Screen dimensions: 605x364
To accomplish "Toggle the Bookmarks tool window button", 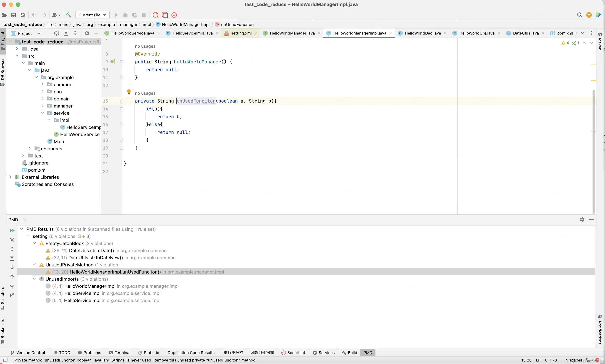I will (x=3, y=330).
